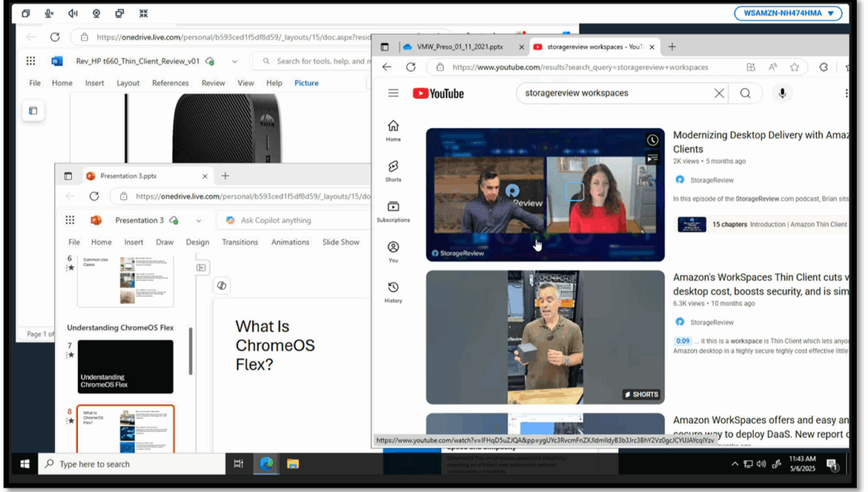Screen dimensions: 868x492
Task: Switch to VMW_Preso_01_11_2021.pptx tab
Action: pos(460,47)
